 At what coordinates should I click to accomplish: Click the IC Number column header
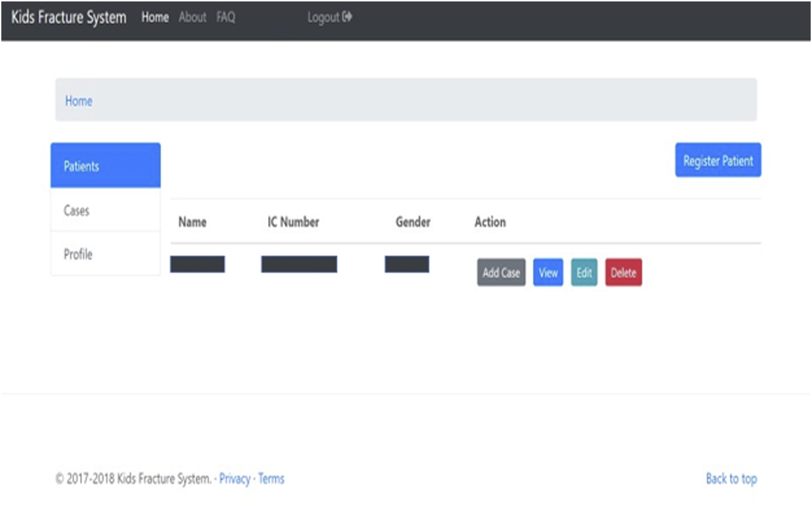click(x=293, y=222)
